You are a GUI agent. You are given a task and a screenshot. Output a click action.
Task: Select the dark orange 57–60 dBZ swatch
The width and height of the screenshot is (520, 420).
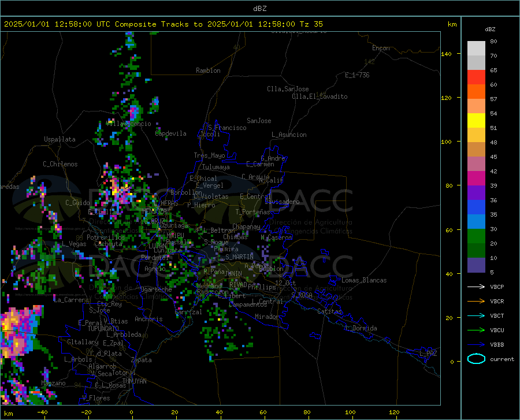point(476,91)
